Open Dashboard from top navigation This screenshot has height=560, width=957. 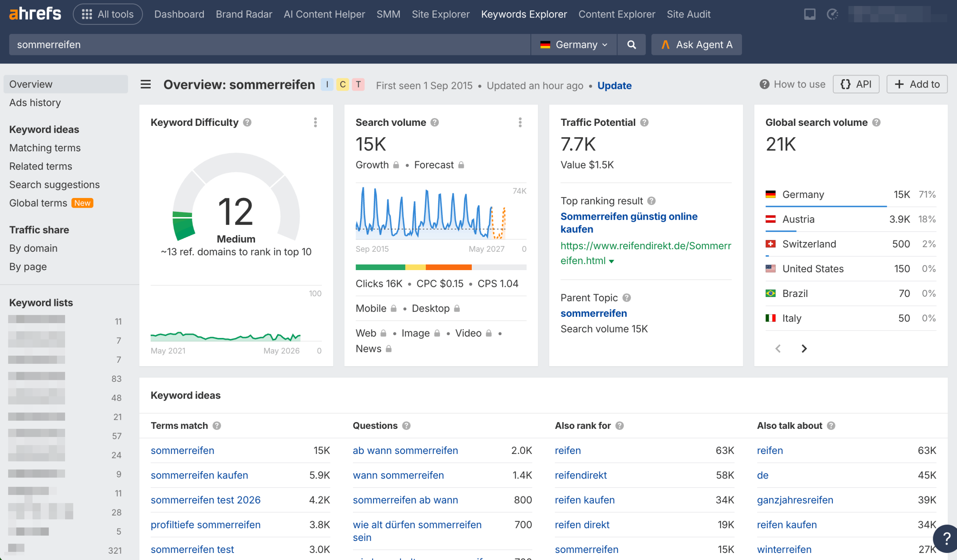click(179, 14)
